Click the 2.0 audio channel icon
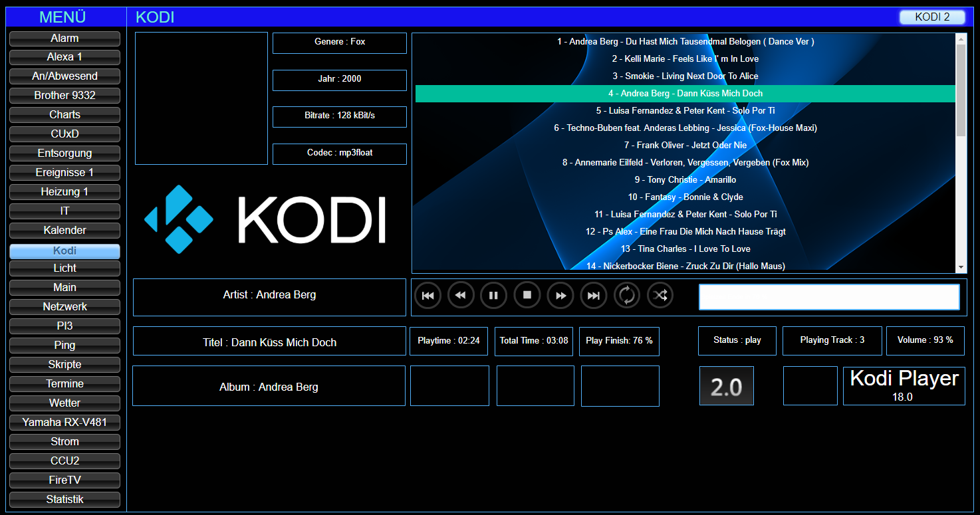Image resolution: width=980 pixels, height=515 pixels. click(x=726, y=385)
